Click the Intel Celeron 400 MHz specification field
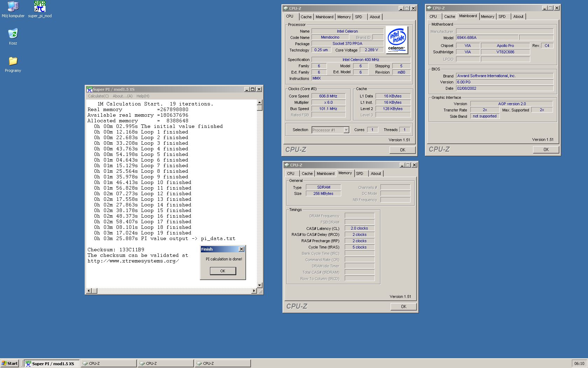Viewport: 588px width, 368px height. point(361,60)
